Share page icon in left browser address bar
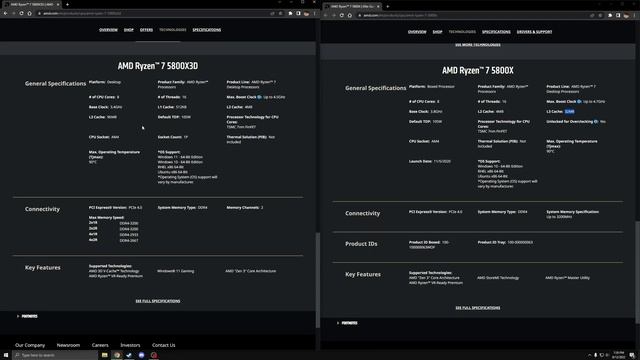 tap(272, 13)
